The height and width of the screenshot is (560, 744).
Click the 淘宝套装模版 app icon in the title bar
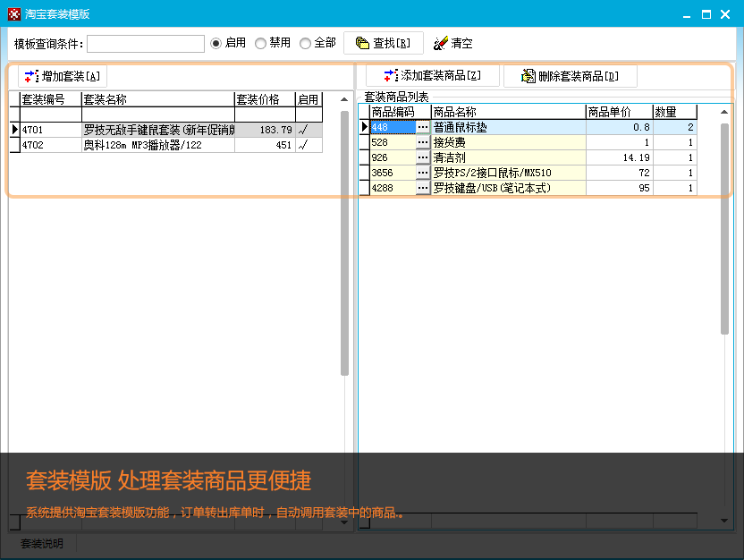14,14
